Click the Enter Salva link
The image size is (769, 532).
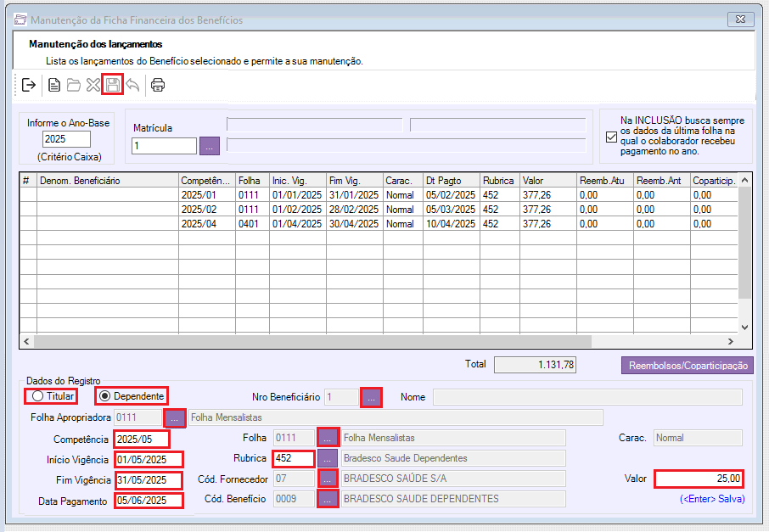[713, 499]
